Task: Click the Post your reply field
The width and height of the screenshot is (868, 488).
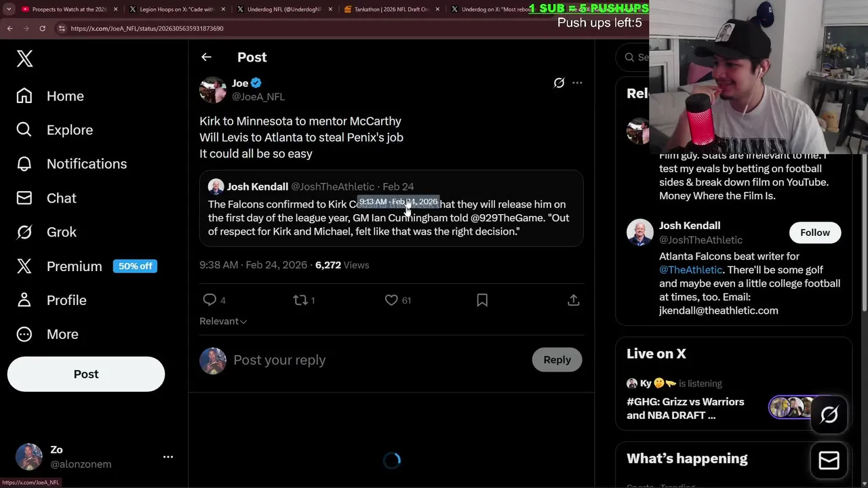Action: 380,360
